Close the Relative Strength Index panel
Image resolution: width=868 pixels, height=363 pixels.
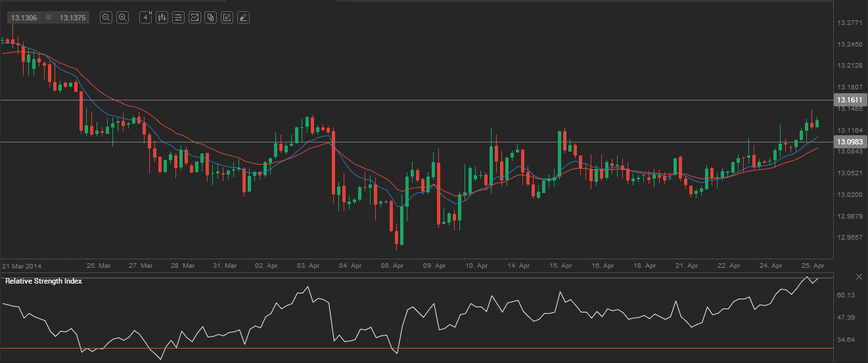point(859,276)
